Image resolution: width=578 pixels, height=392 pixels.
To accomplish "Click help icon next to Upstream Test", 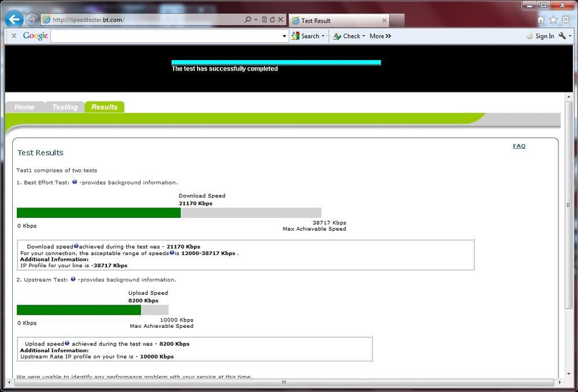I will [73, 279].
